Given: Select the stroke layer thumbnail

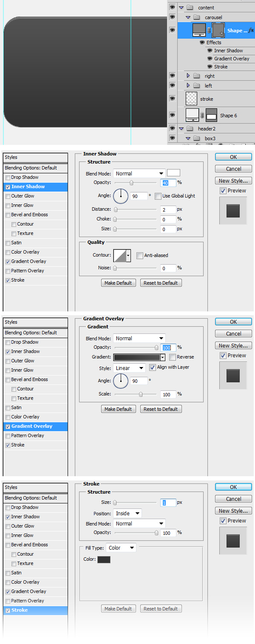Looking at the screenshot, I should 193,99.
